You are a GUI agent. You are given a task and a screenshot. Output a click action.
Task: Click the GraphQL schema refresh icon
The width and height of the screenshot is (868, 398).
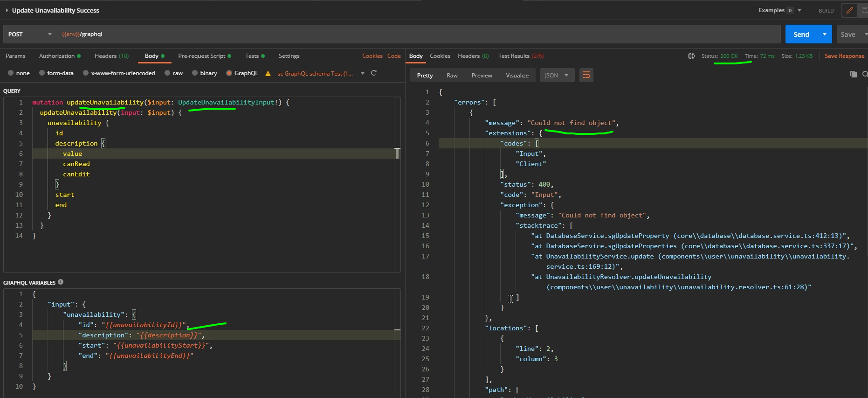[x=373, y=73]
